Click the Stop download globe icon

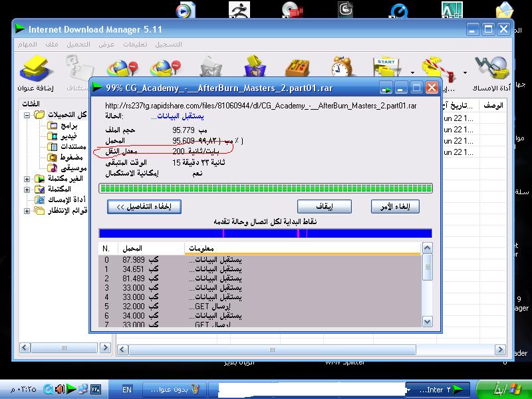[x=122, y=68]
